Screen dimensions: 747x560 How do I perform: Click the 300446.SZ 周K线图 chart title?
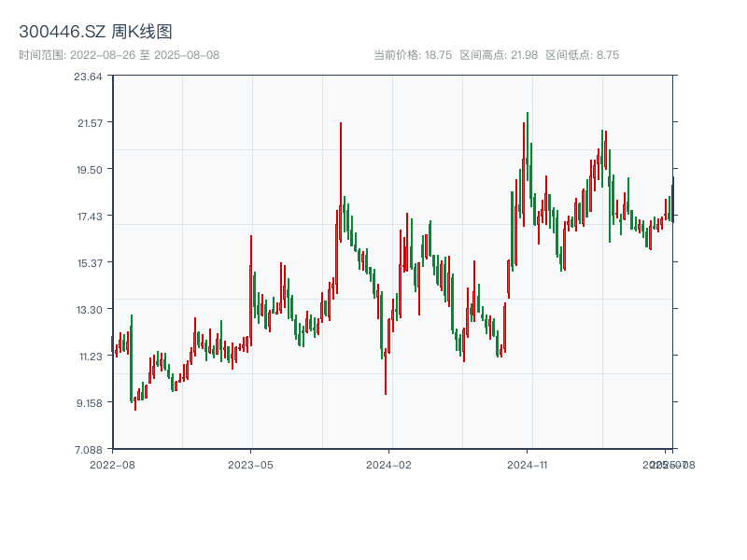(x=95, y=33)
